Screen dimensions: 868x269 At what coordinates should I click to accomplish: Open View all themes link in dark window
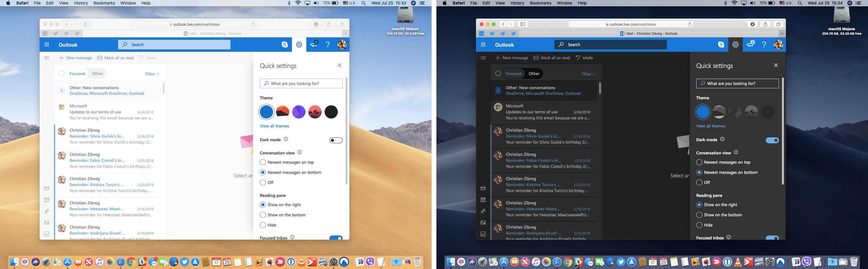(x=711, y=126)
